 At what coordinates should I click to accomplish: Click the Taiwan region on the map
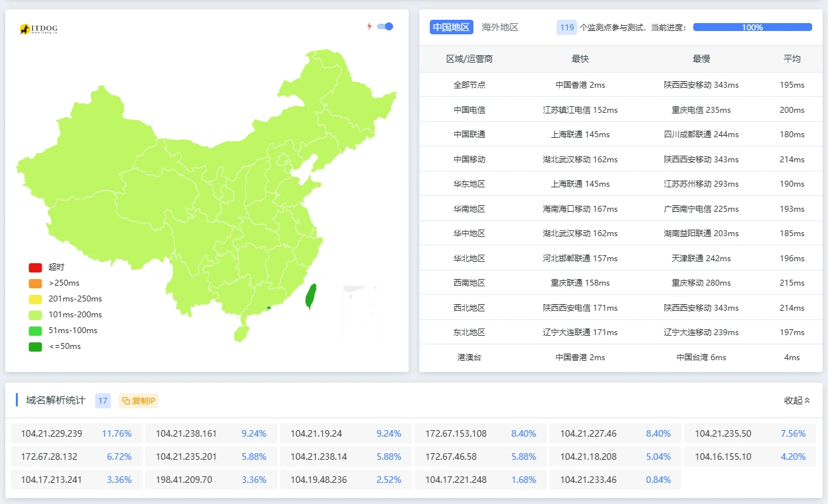pos(310,296)
